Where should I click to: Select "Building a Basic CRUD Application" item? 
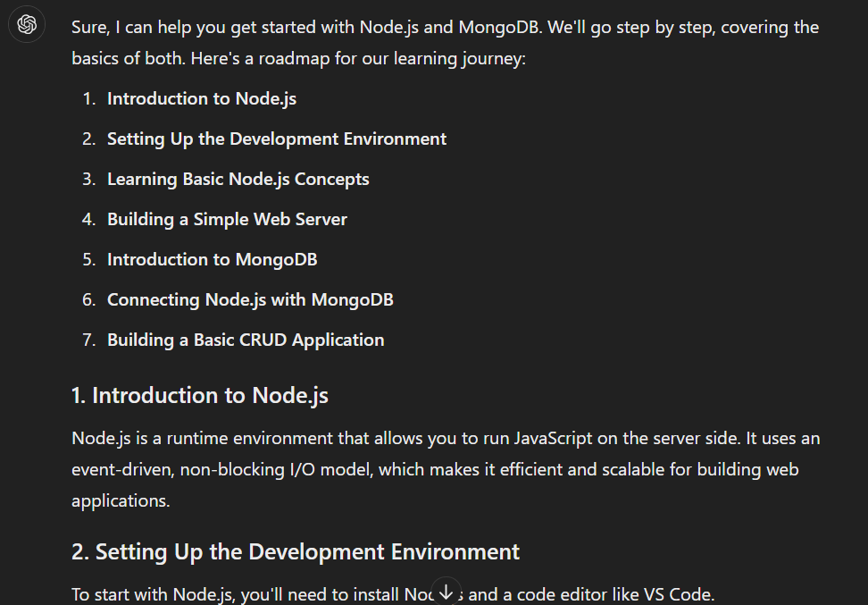[x=246, y=340]
